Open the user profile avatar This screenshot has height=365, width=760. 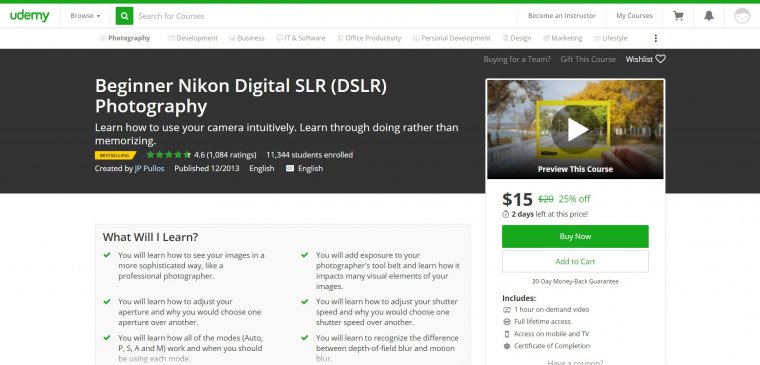tap(742, 16)
